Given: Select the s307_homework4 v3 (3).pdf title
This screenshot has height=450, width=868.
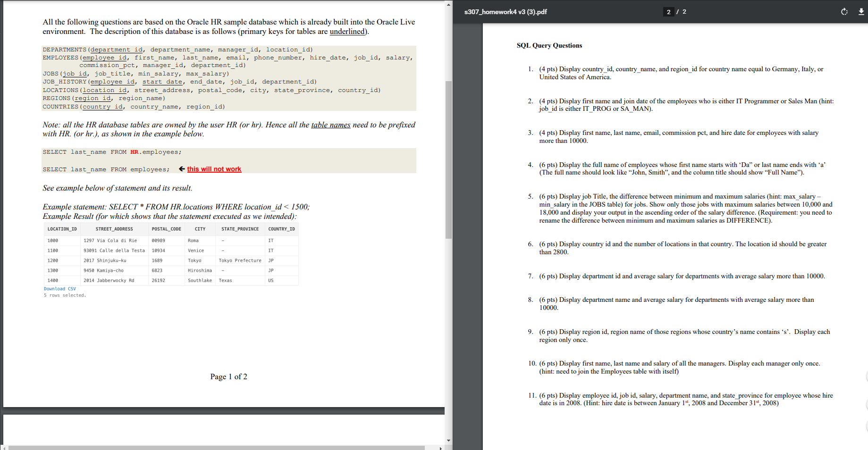Looking at the screenshot, I should [x=505, y=12].
